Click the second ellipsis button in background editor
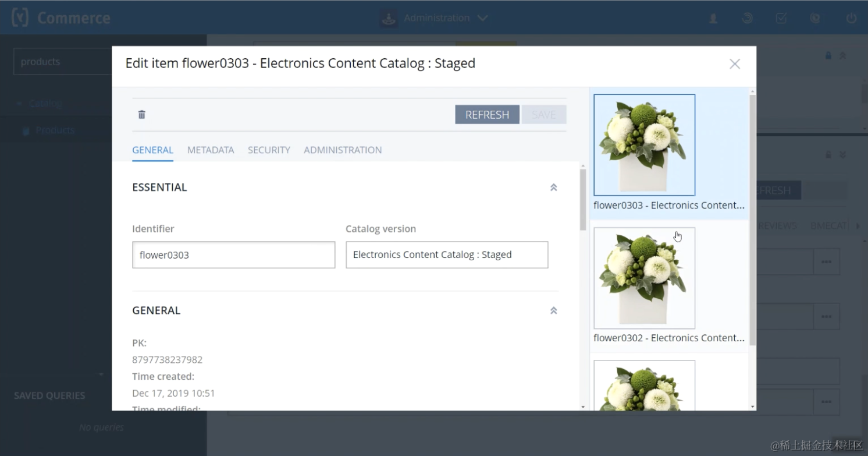 tap(826, 316)
